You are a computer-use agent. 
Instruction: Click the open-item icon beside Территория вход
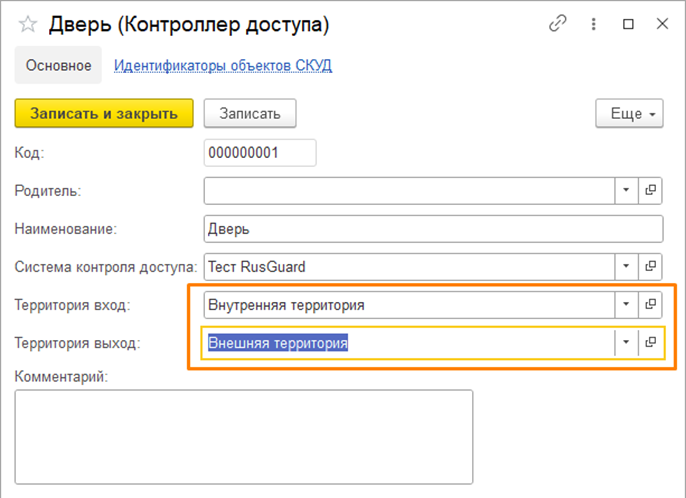[x=650, y=304]
